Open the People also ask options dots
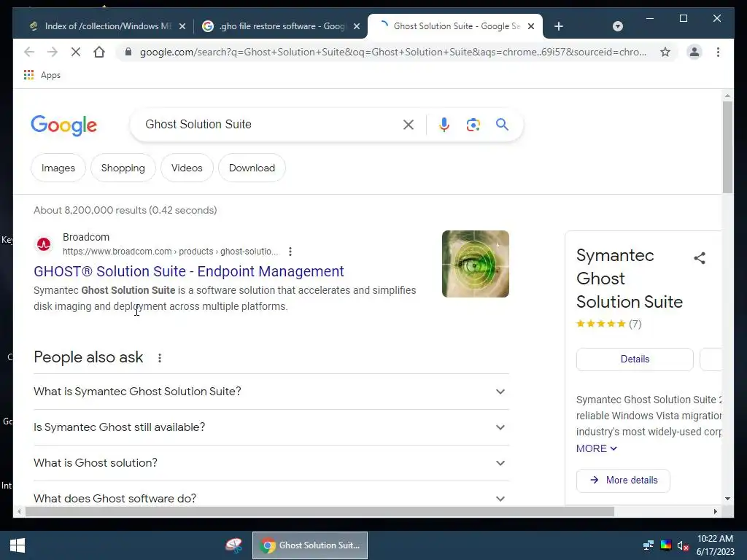The image size is (747, 560). [160, 357]
